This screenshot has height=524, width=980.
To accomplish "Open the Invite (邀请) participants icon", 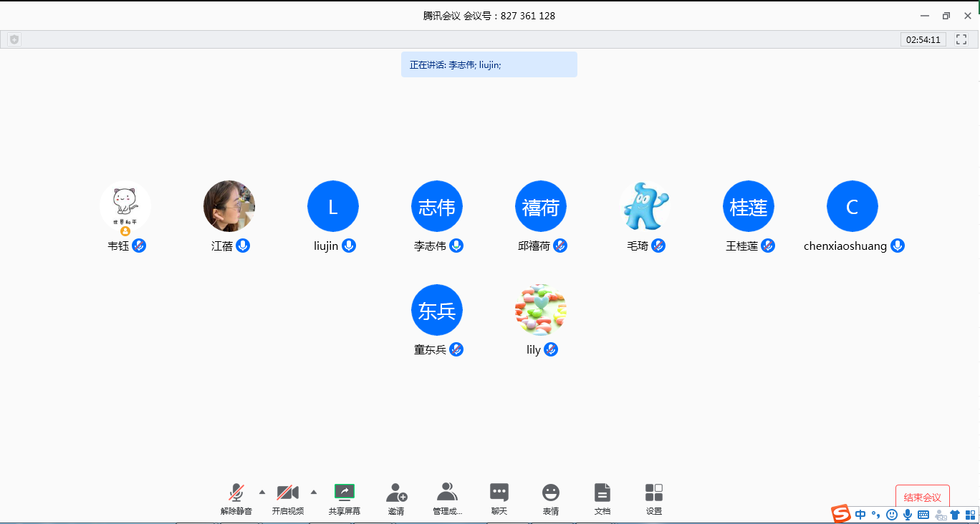I will [396, 493].
